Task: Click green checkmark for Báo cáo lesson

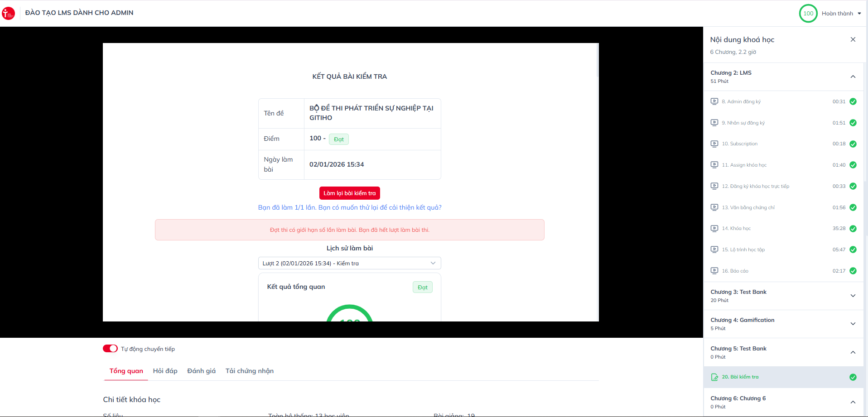Action: click(x=853, y=271)
